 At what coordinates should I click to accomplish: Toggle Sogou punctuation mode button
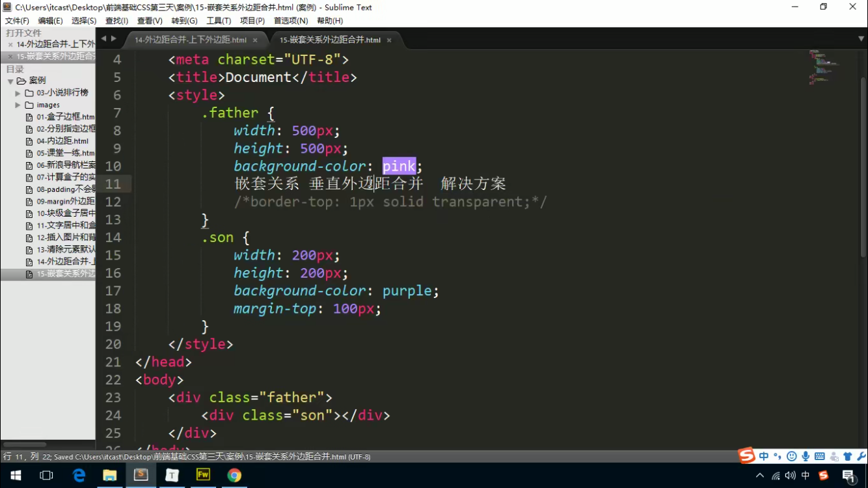point(778,456)
